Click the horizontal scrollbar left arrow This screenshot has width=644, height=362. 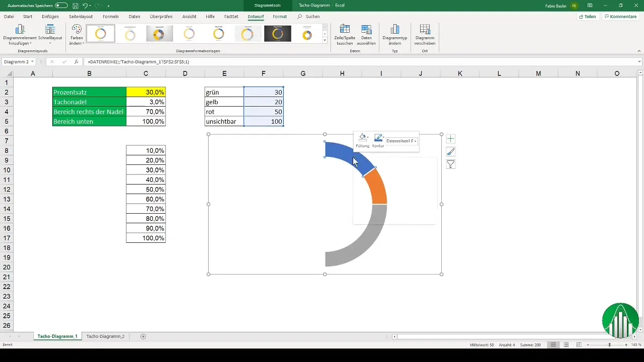click(395, 336)
